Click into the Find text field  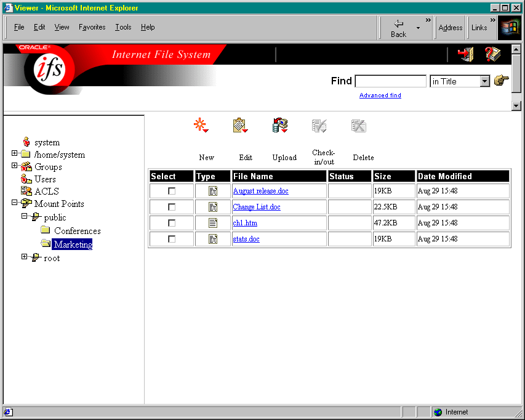[x=390, y=81]
